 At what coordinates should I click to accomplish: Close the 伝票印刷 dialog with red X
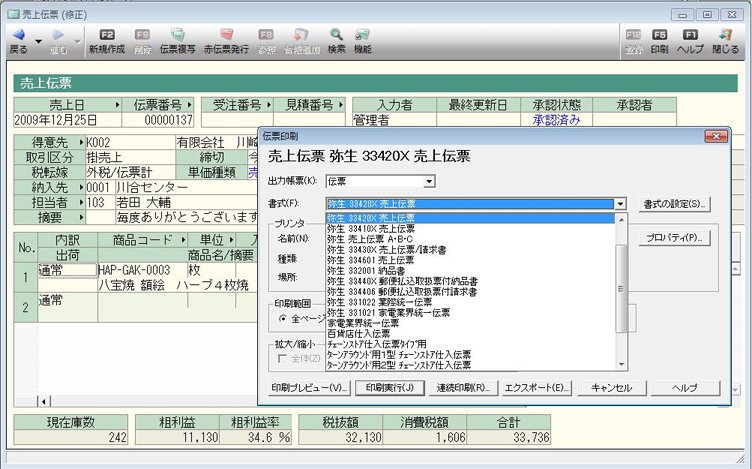click(x=716, y=137)
